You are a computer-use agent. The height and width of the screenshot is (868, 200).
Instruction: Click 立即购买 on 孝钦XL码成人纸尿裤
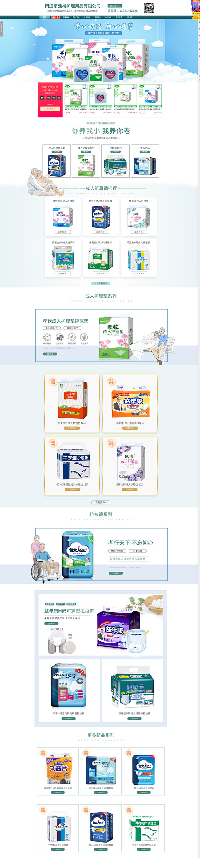pyautogui.click(x=63, y=232)
